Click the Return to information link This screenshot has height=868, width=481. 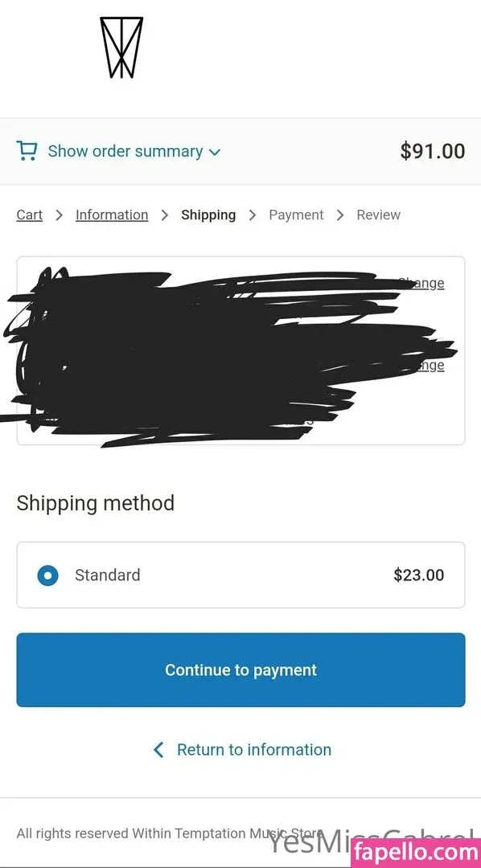254,750
